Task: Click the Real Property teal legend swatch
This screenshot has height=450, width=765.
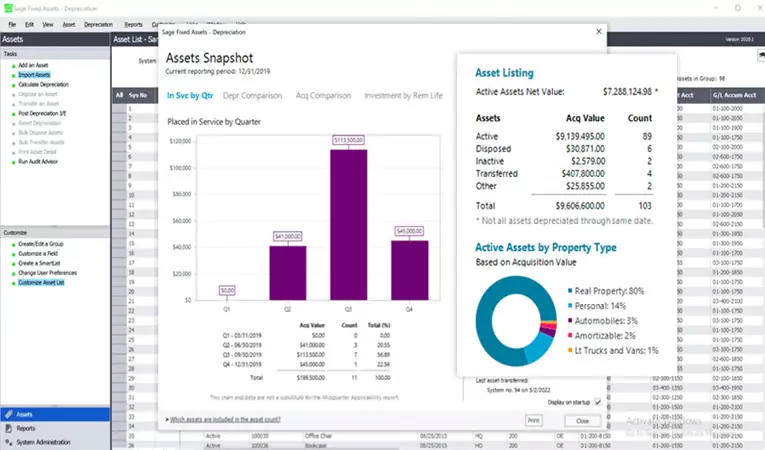Action: (x=570, y=291)
